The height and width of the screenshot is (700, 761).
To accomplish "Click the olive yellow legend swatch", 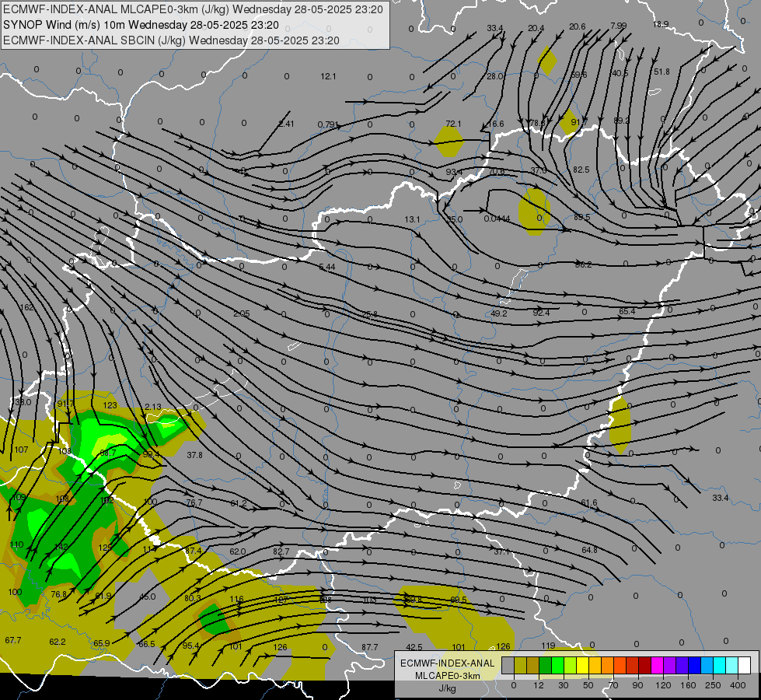I will 520,665.
